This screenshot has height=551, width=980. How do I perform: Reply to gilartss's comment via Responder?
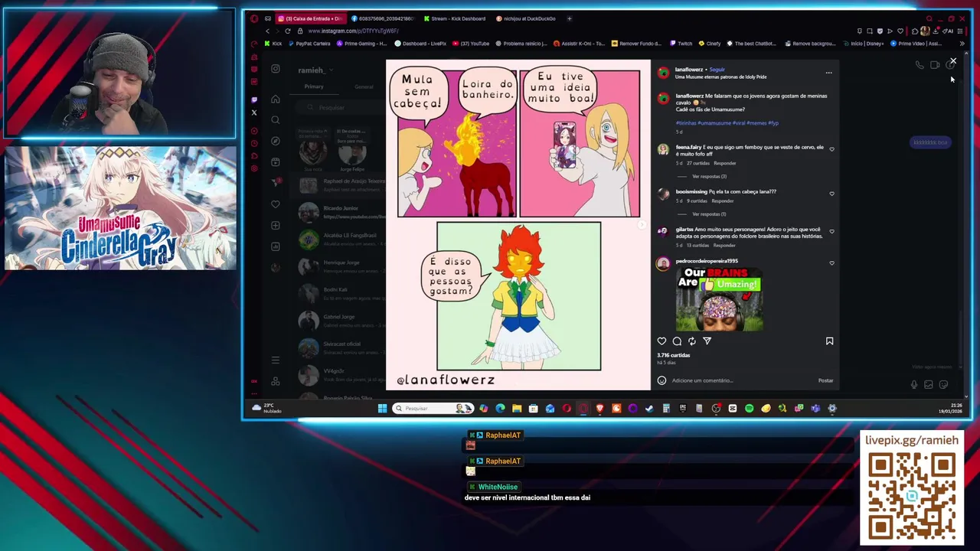724,246
